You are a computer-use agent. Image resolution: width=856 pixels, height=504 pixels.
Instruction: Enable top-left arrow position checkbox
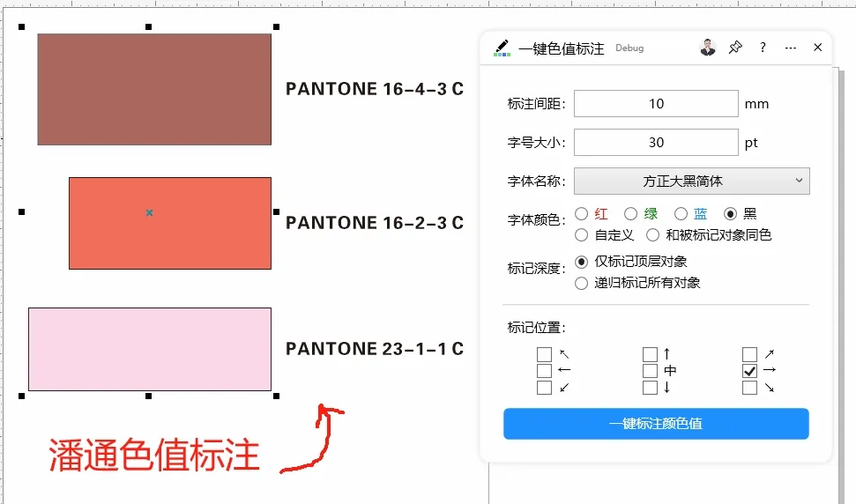(544, 354)
